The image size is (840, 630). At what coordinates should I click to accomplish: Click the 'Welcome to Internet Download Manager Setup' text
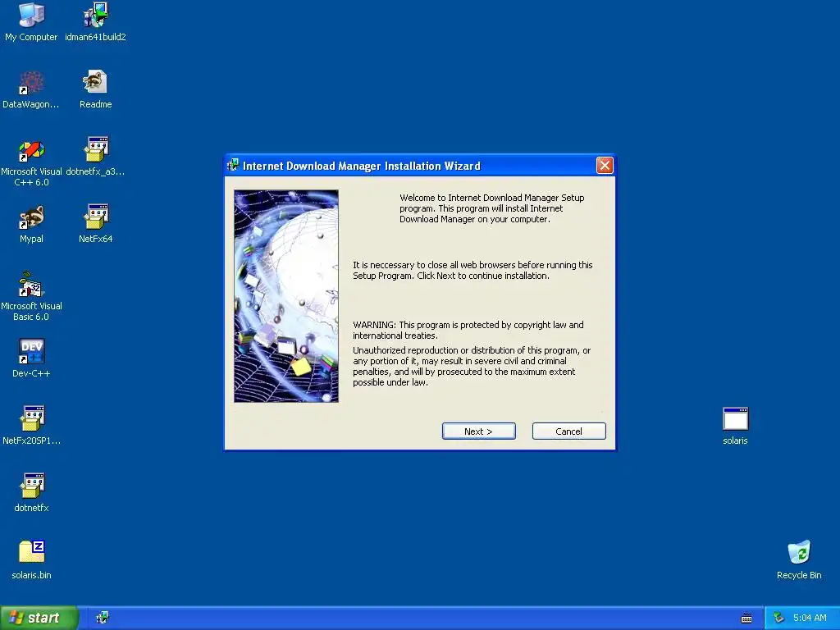(492, 208)
